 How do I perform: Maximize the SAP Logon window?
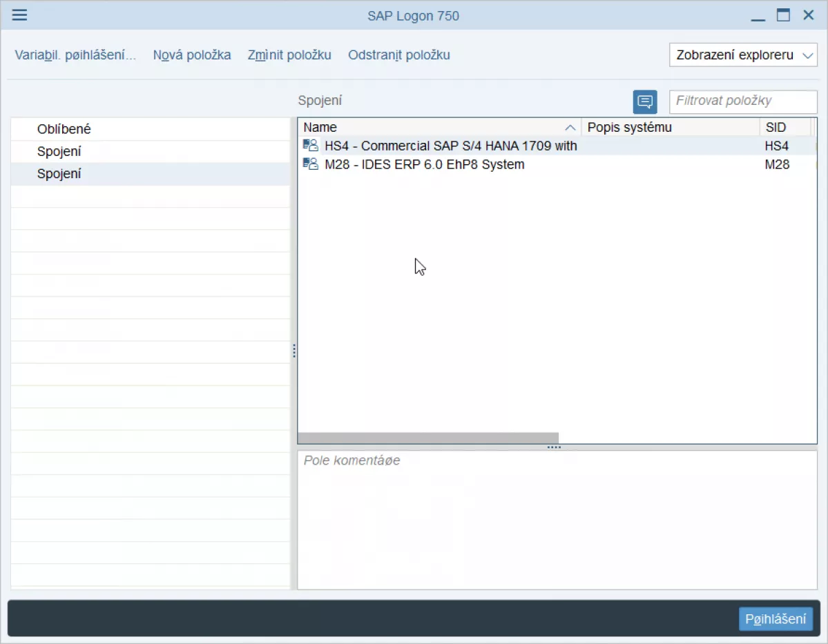(x=783, y=15)
